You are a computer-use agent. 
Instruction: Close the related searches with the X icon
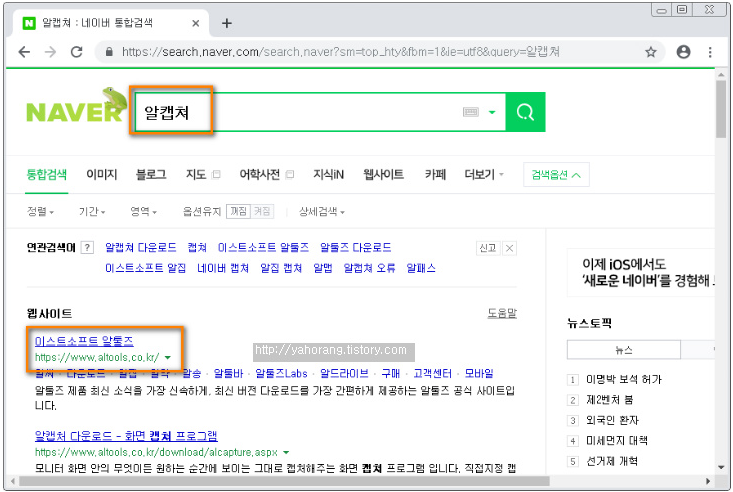510,248
